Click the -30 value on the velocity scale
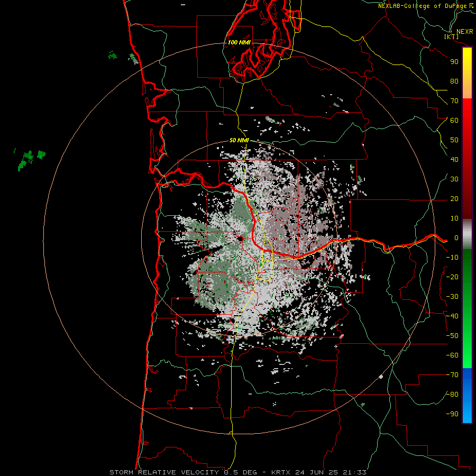476x476 pixels. pos(452,297)
